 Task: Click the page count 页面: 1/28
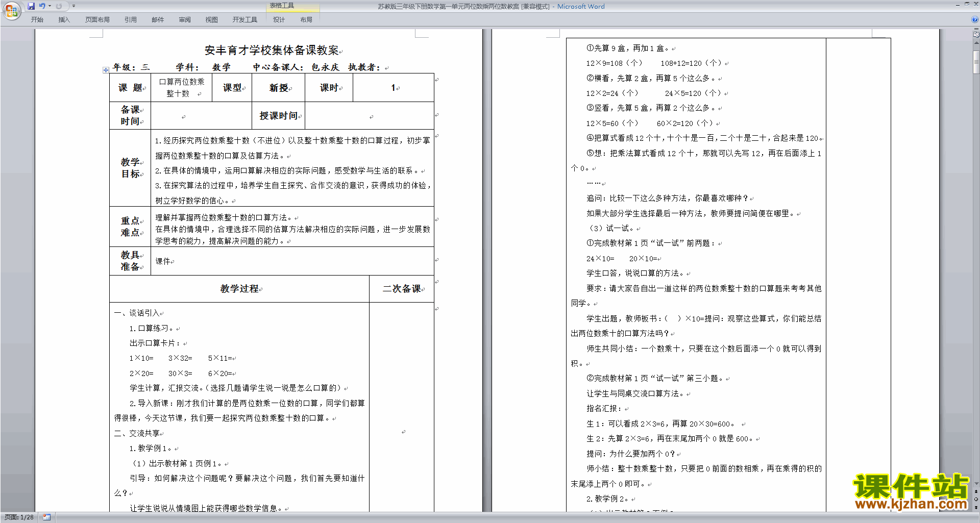pos(19,517)
